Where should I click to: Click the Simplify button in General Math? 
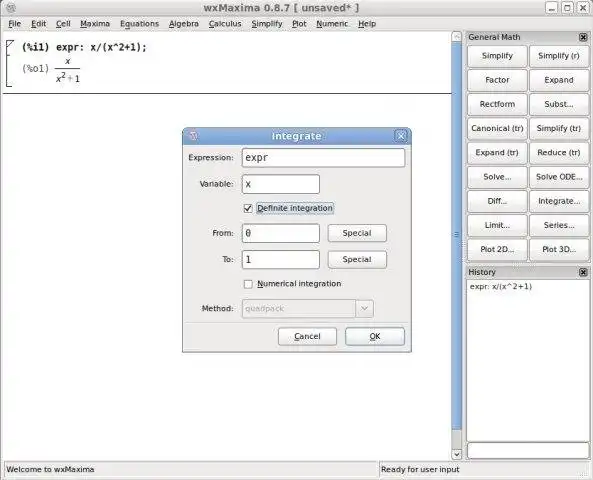497,56
